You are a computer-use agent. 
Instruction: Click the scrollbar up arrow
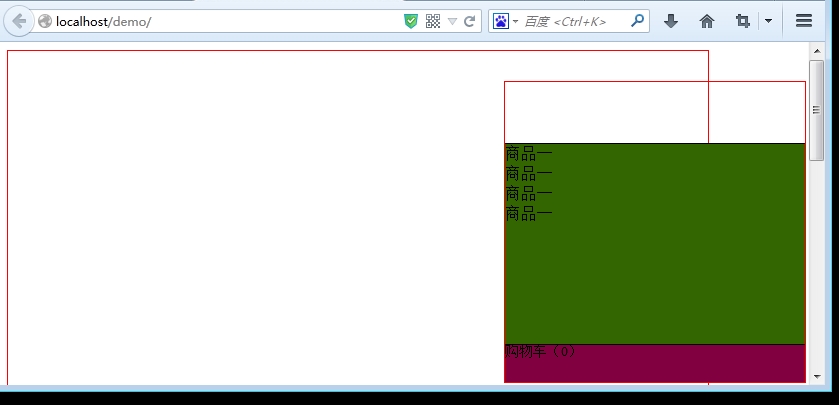[817, 51]
